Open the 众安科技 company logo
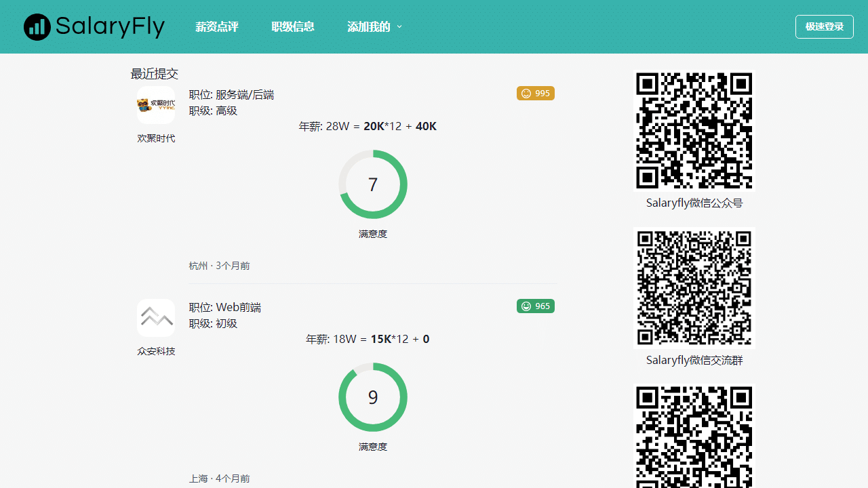 tap(156, 318)
